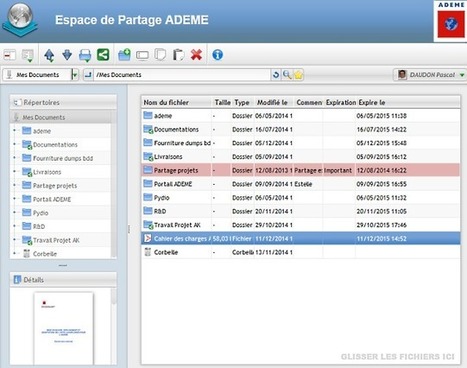Screen dimensions: 467x368
Task: Select the R&D row in file list
Action: [x=301, y=211]
